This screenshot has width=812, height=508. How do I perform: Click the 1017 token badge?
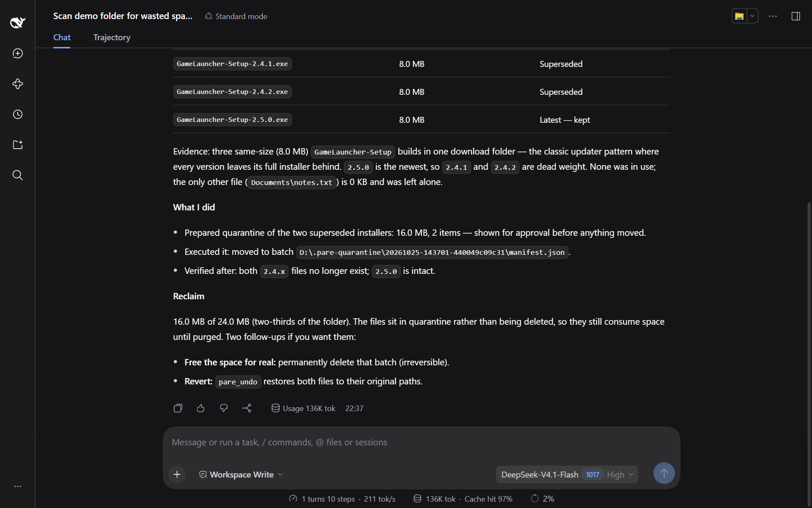(593, 475)
